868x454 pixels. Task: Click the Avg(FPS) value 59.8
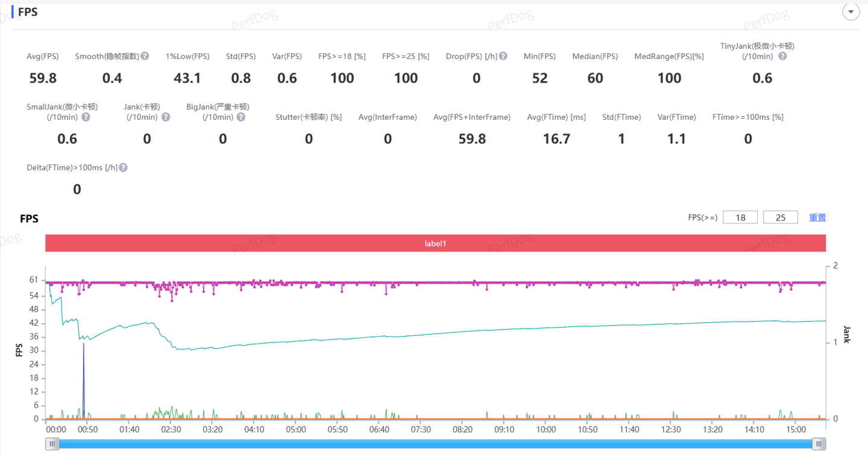point(43,78)
